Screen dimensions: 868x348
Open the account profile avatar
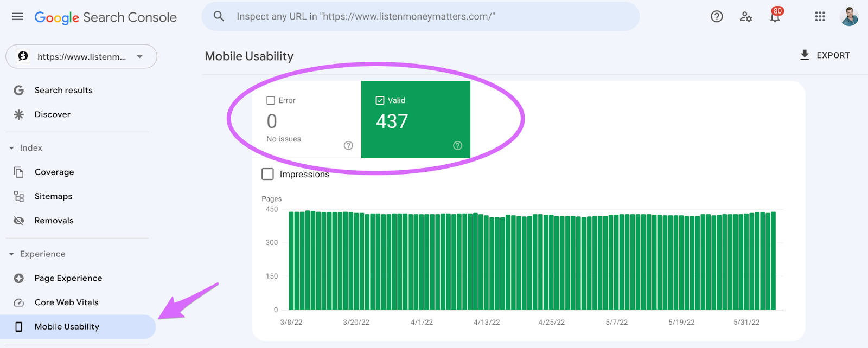click(x=849, y=16)
